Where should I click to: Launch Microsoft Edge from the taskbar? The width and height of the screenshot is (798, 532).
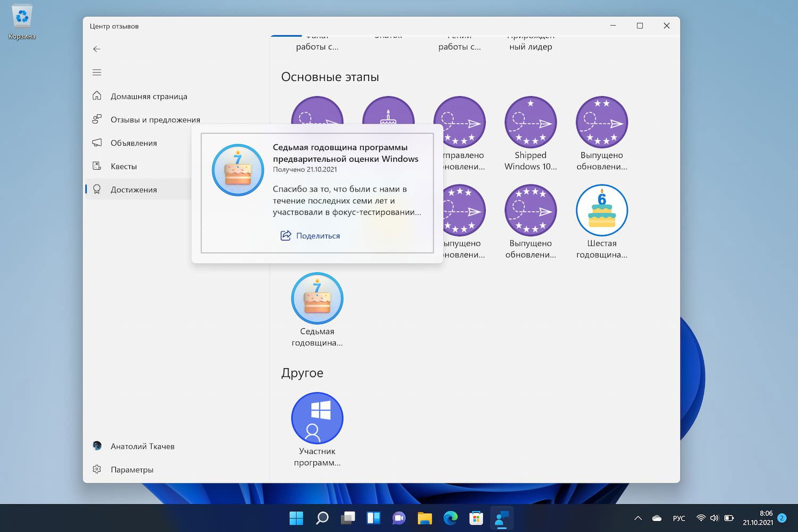[x=451, y=518]
